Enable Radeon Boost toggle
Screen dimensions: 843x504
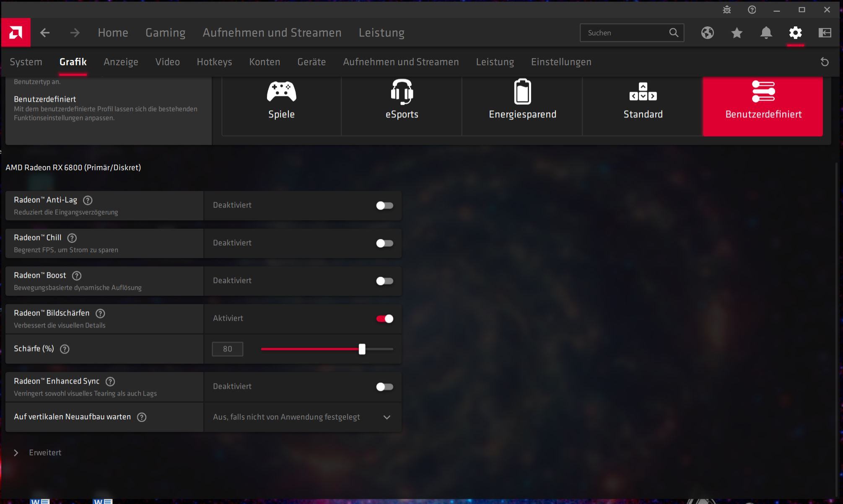point(384,281)
